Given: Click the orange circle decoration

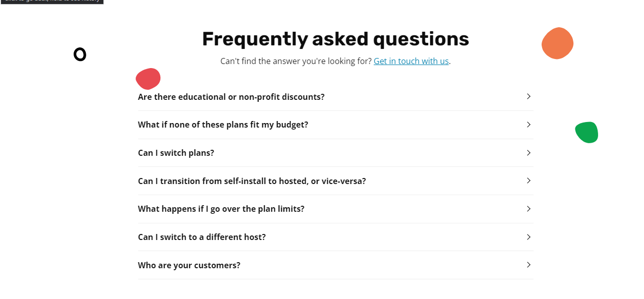Looking at the screenshot, I should tap(557, 43).
